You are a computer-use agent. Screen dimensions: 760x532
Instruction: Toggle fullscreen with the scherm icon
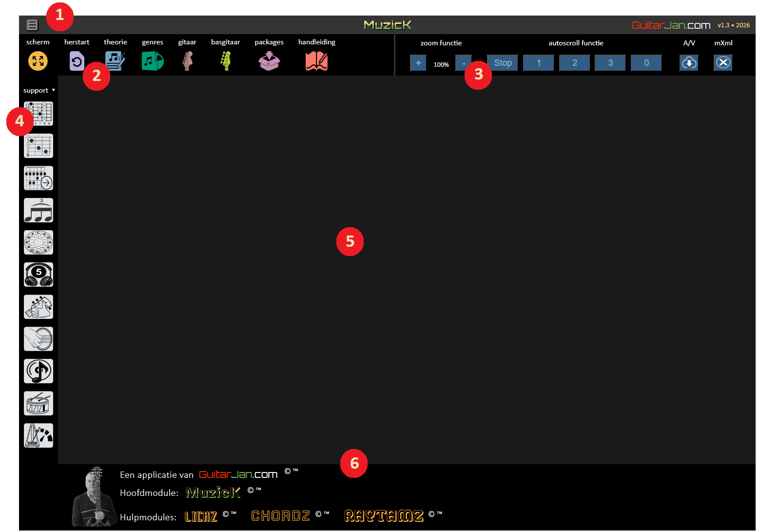click(x=38, y=61)
